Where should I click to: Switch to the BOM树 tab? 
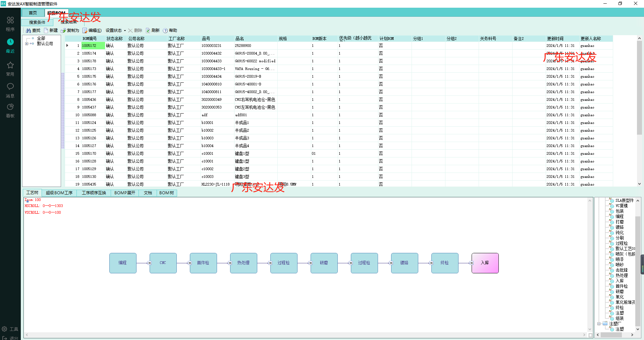coord(167,193)
